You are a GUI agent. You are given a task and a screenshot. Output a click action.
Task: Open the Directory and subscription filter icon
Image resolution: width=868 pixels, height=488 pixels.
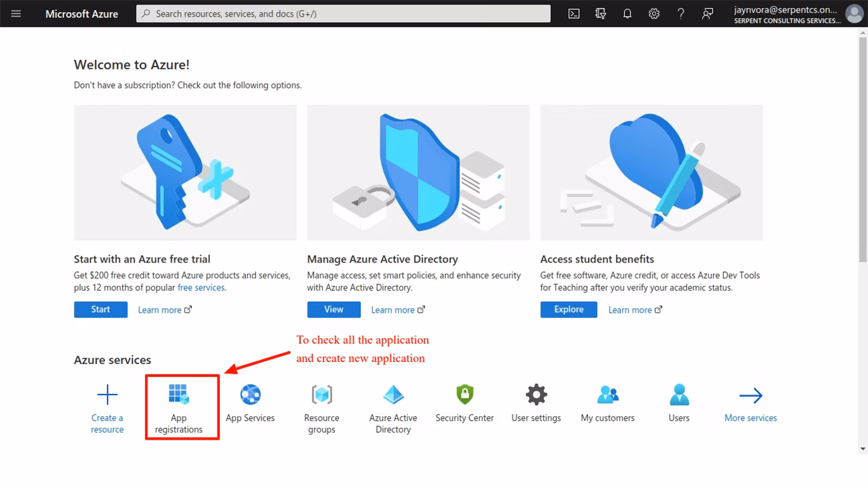pos(600,13)
